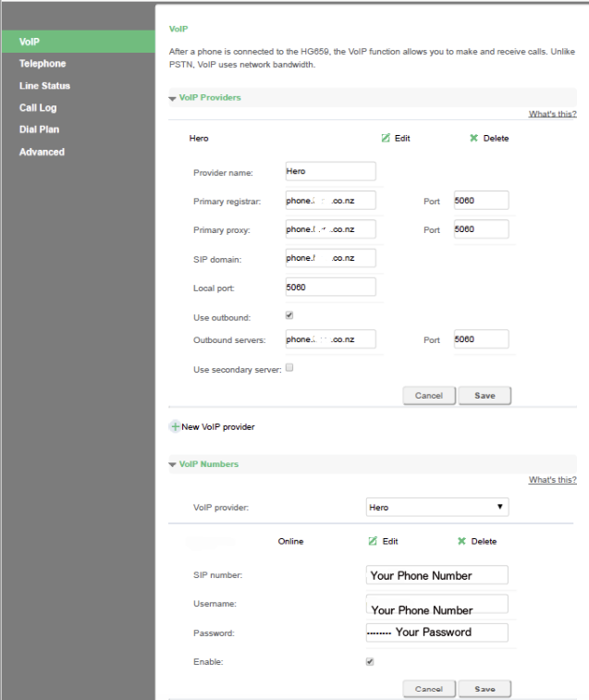
Task: Click the Password input field
Action: pos(437,632)
